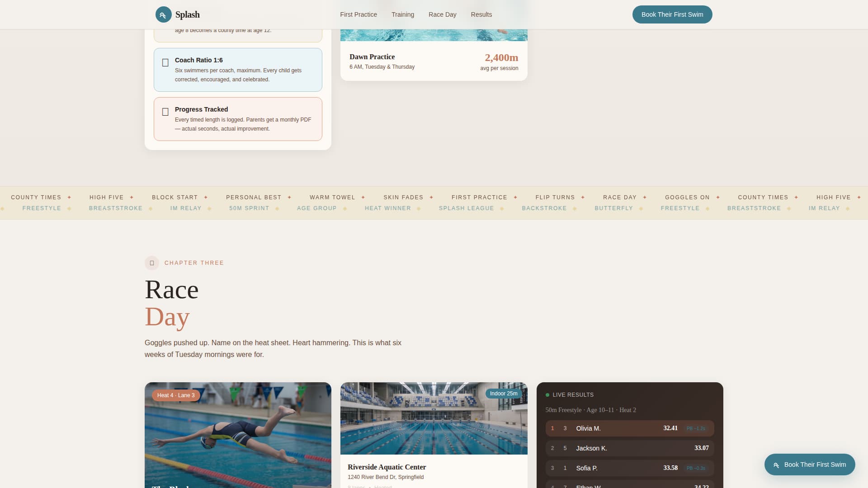Click the Heat 4 · Lane 3 badge
The image size is (868, 488).
[x=176, y=395]
